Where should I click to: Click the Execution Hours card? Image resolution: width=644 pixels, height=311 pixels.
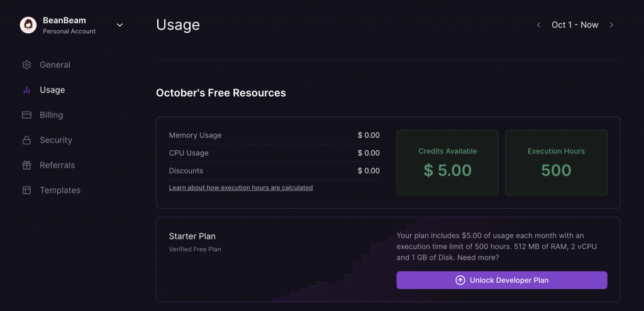(556, 162)
